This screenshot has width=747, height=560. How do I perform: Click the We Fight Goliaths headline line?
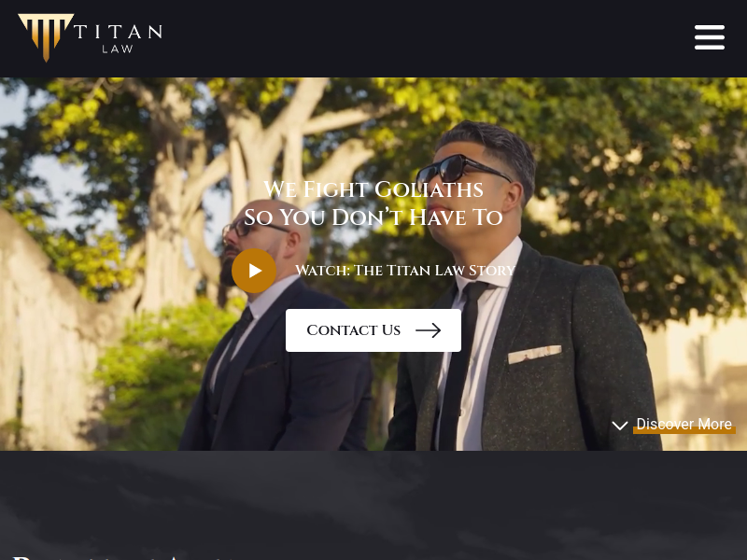(x=373, y=189)
